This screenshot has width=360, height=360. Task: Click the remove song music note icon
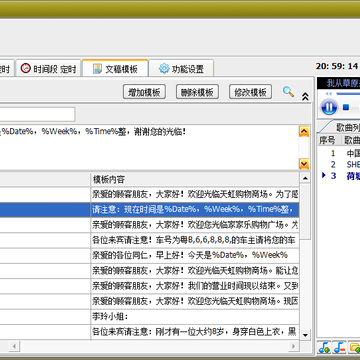(x=339, y=347)
